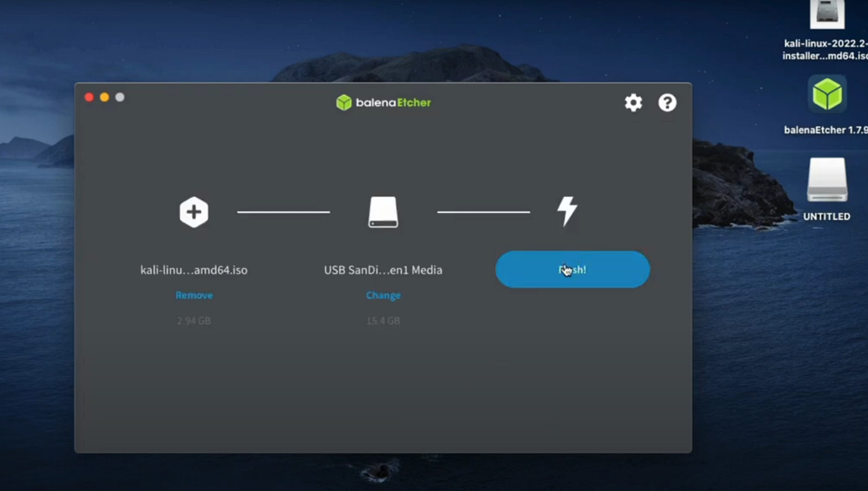Click the lightning bolt flash icon

(567, 211)
